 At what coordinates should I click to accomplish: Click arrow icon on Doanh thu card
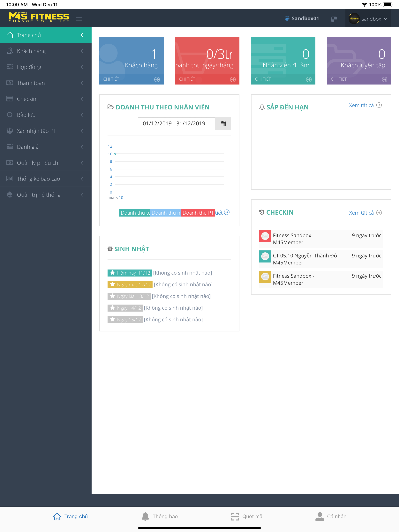coord(233,79)
